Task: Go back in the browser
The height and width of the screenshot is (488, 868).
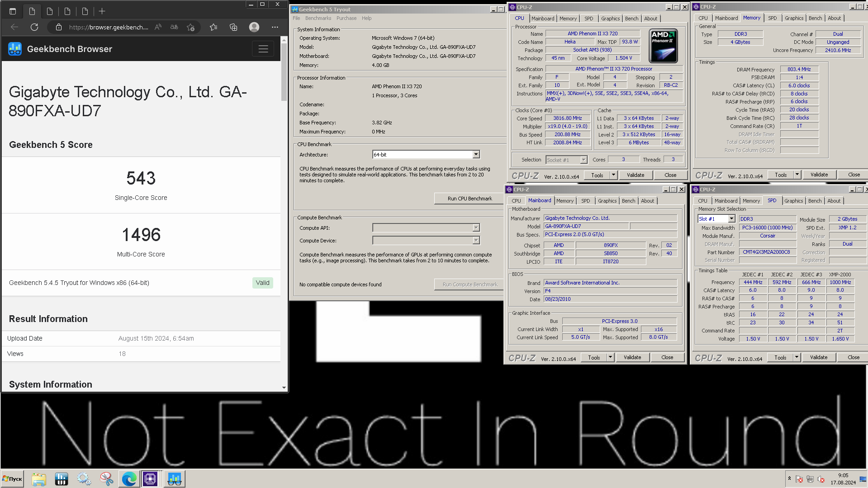Action: [14, 27]
